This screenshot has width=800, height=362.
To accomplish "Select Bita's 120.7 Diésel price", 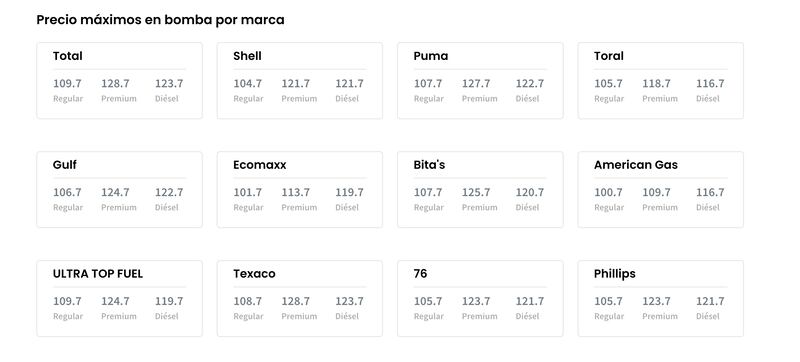I will pos(530,193).
